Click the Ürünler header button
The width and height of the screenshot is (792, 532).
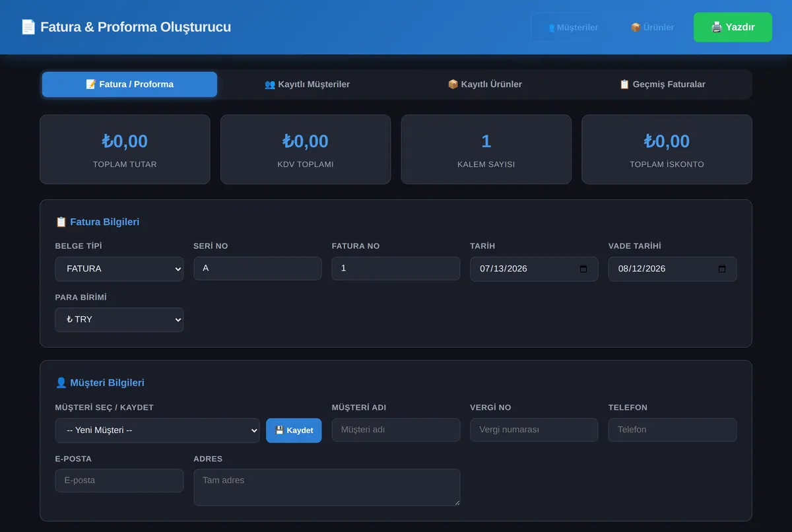652,27
